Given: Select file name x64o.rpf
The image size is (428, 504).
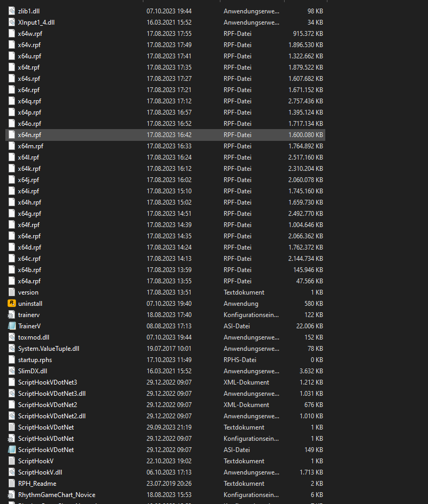Looking at the screenshot, I should 29,123.
